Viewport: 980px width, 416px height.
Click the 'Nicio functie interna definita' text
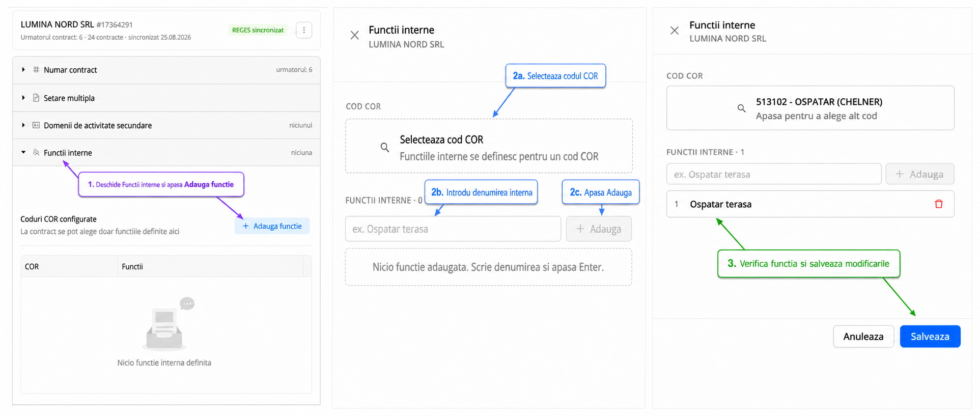[x=164, y=363]
